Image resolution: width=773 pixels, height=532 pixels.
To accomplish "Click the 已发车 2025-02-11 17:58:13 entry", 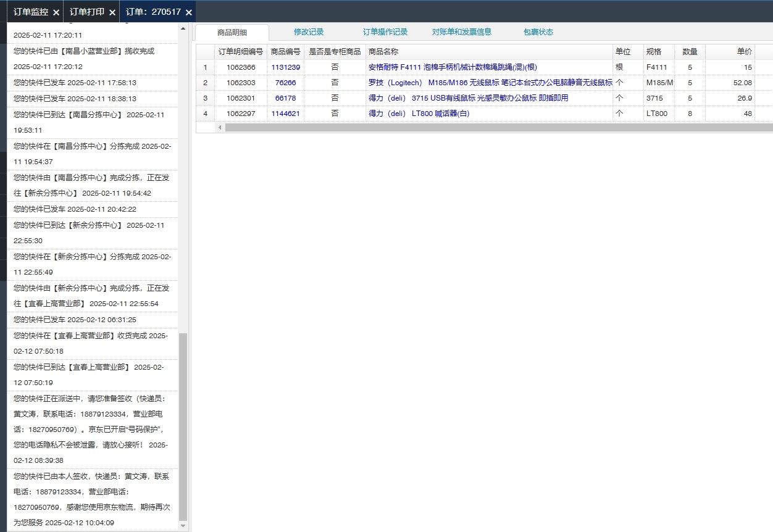I will [93, 82].
